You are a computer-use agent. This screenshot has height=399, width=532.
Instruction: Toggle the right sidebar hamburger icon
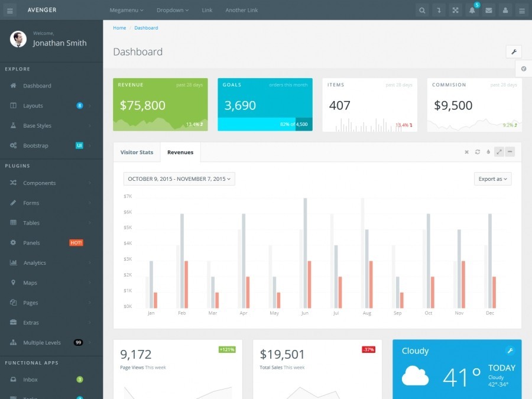(522, 10)
